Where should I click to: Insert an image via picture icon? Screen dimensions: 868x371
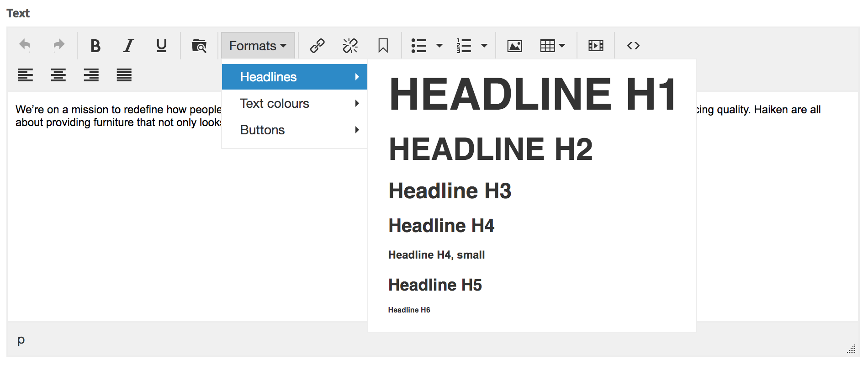point(515,46)
